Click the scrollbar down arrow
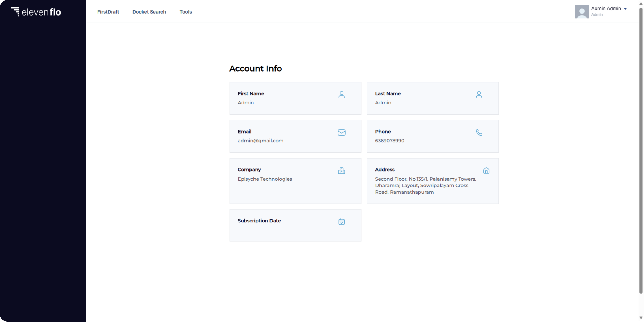Viewport: 644px width, 322px height. pyautogui.click(x=641, y=317)
